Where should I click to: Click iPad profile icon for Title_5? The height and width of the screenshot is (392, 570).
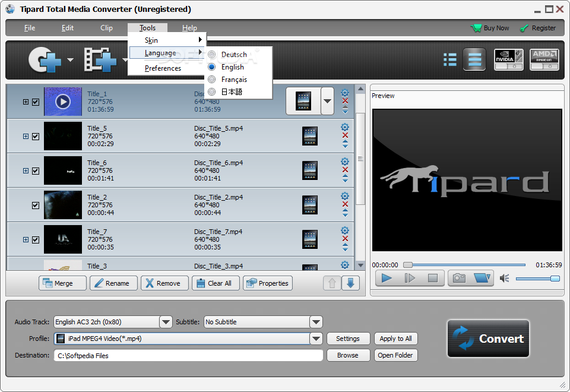click(310, 136)
